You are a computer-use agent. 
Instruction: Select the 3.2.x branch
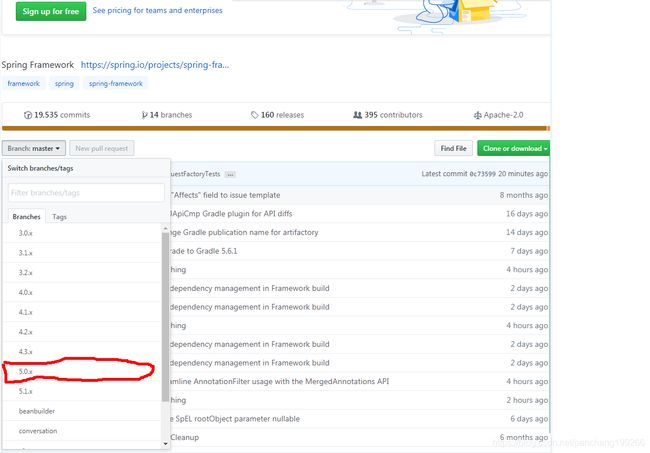tap(82, 273)
